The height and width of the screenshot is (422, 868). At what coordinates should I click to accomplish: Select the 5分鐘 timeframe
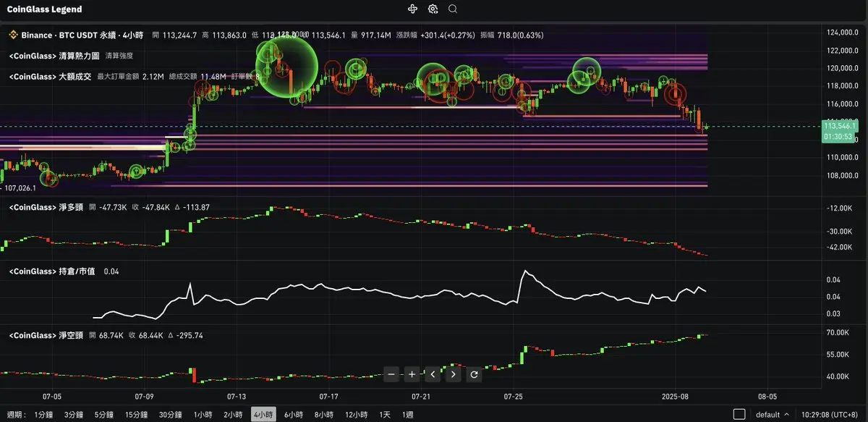coord(104,415)
